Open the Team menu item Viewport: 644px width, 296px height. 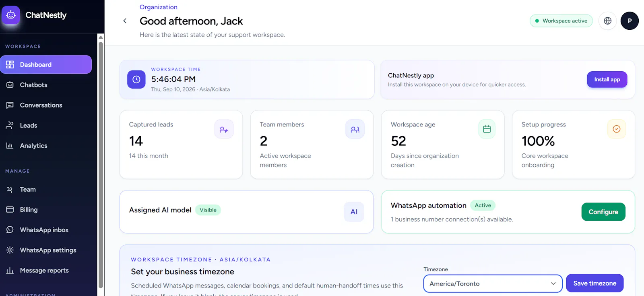click(x=46, y=189)
